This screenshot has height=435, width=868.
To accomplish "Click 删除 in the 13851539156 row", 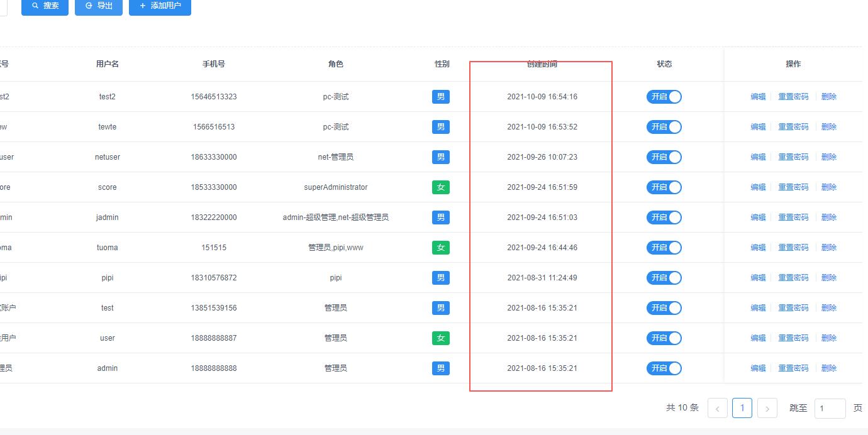I will [829, 308].
